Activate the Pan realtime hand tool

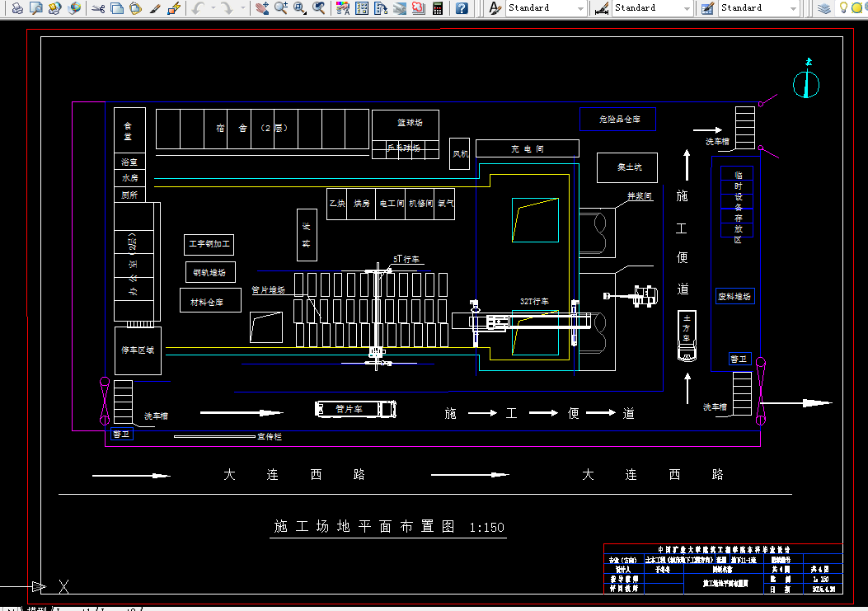(x=262, y=7)
